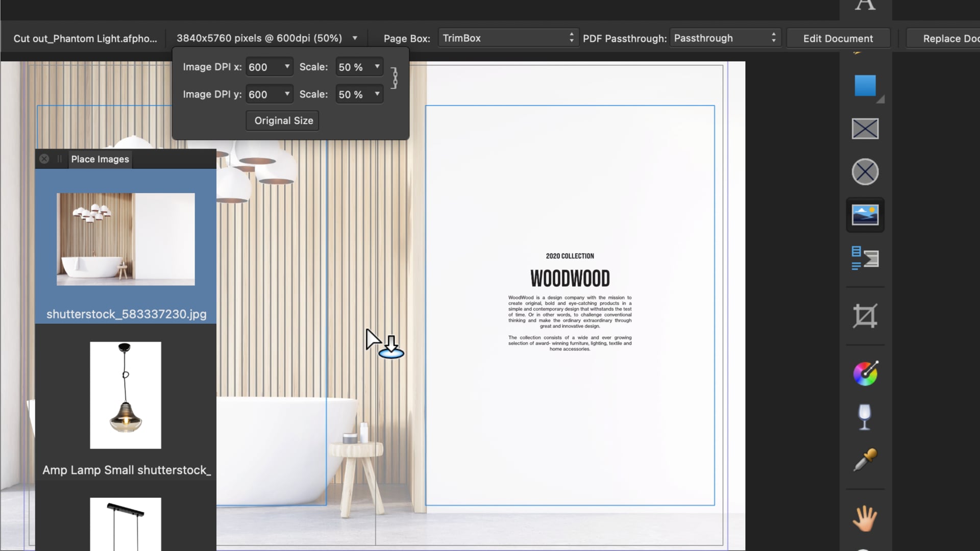Select the Vector Crop tool
The image size is (980, 551).
[865, 316]
